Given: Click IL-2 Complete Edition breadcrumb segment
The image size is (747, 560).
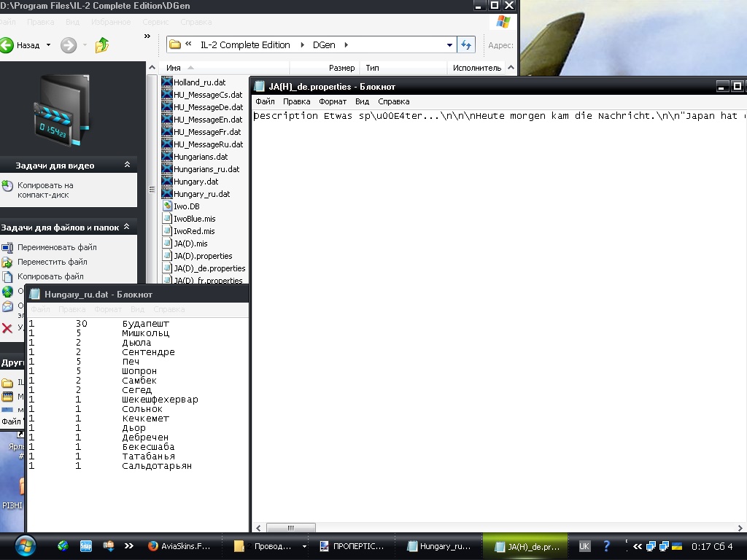Looking at the screenshot, I should pos(245,44).
